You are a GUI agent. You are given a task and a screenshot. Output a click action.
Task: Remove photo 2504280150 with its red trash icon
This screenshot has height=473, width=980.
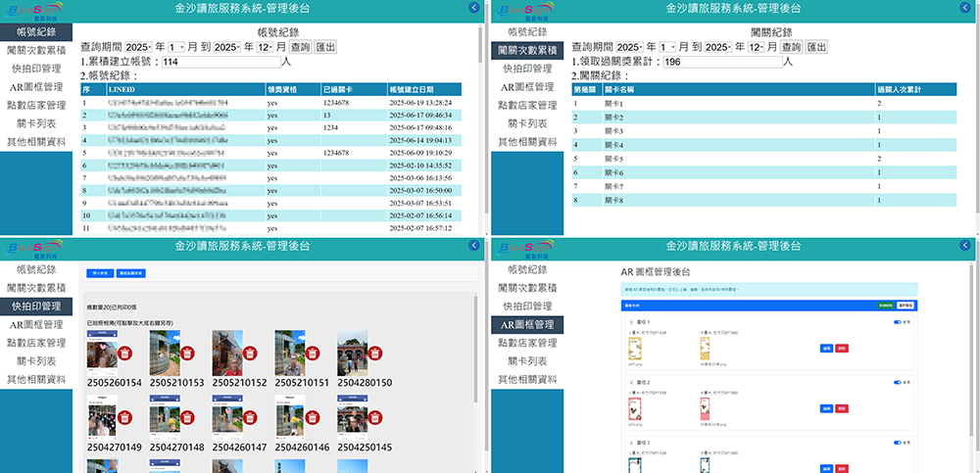pyautogui.click(x=375, y=354)
